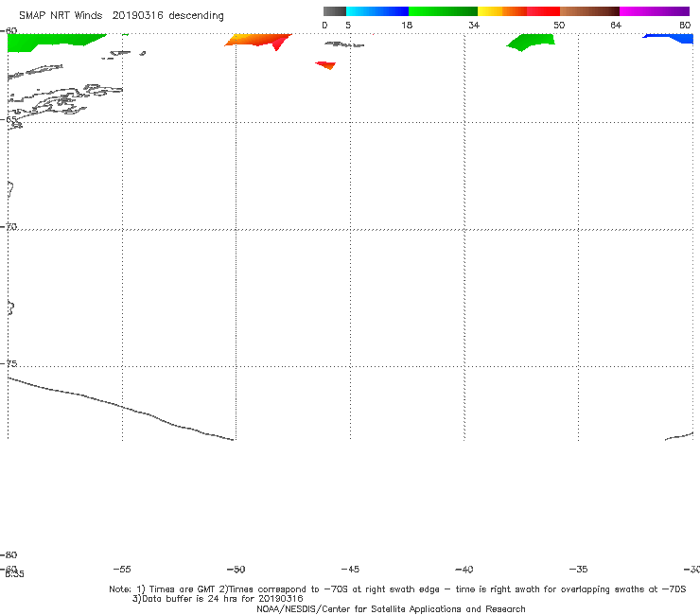This screenshot has width=700, height=615.
Task: Click the latitude label "-75"
Action: tap(9, 363)
